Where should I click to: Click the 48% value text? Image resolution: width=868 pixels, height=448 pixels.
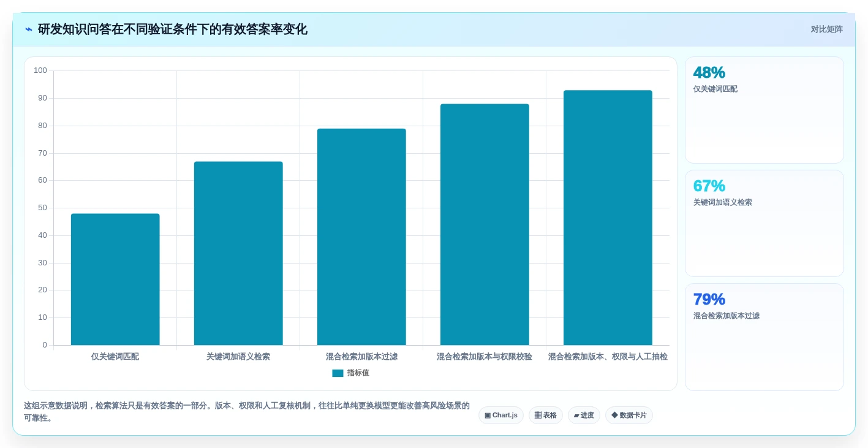tap(709, 73)
